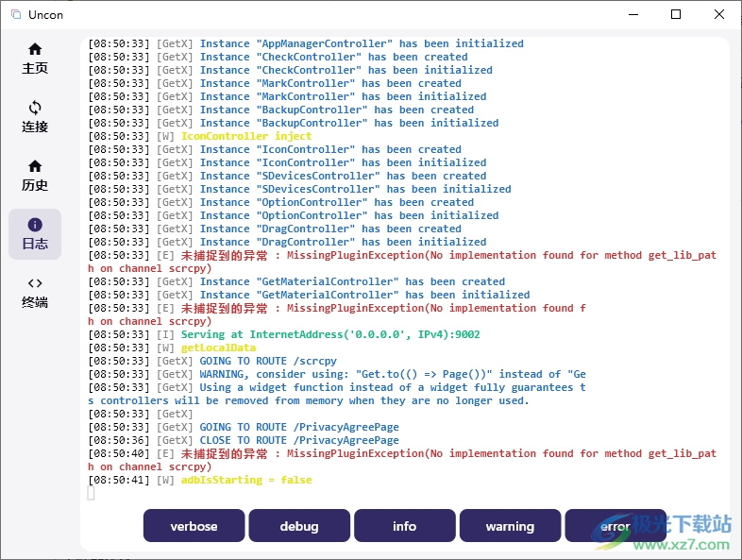742x560 pixels.
Task: Click "SDevicesController" has been created line
Action: 287,176
